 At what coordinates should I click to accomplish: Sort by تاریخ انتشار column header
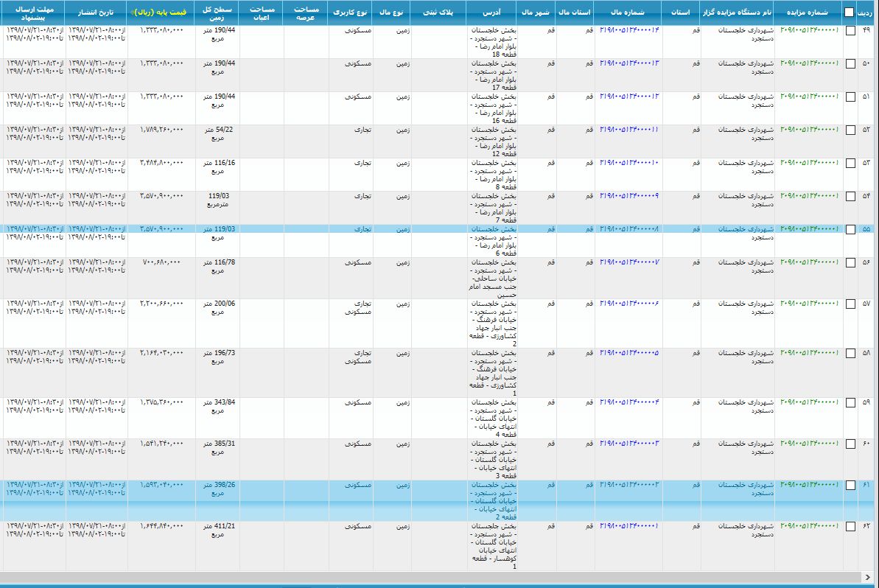(97, 13)
